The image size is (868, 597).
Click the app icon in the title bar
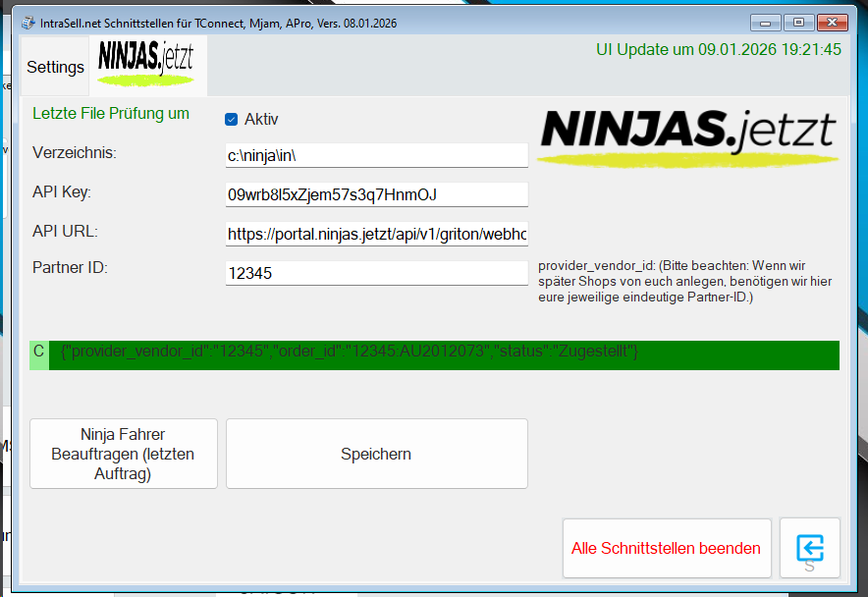tap(27, 21)
